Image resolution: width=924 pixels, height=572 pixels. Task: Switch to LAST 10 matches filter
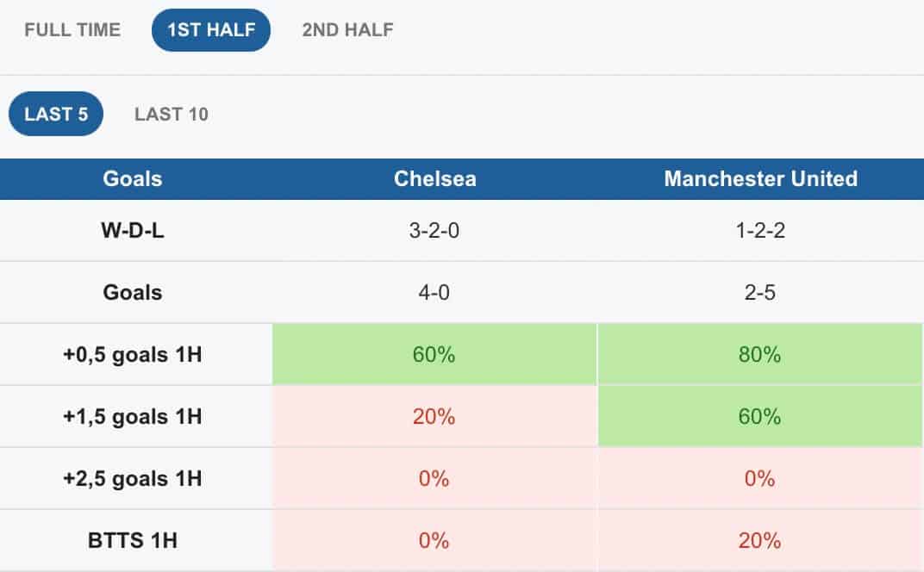pyautogui.click(x=172, y=114)
